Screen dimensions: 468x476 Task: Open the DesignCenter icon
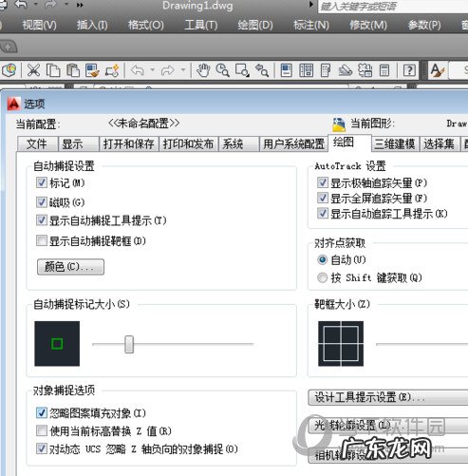click(x=306, y=70)
